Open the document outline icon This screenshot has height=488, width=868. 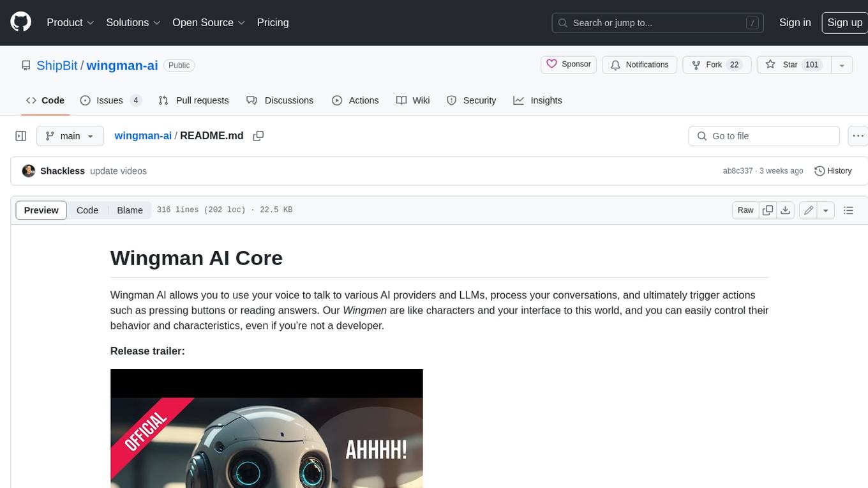point(848,210)
